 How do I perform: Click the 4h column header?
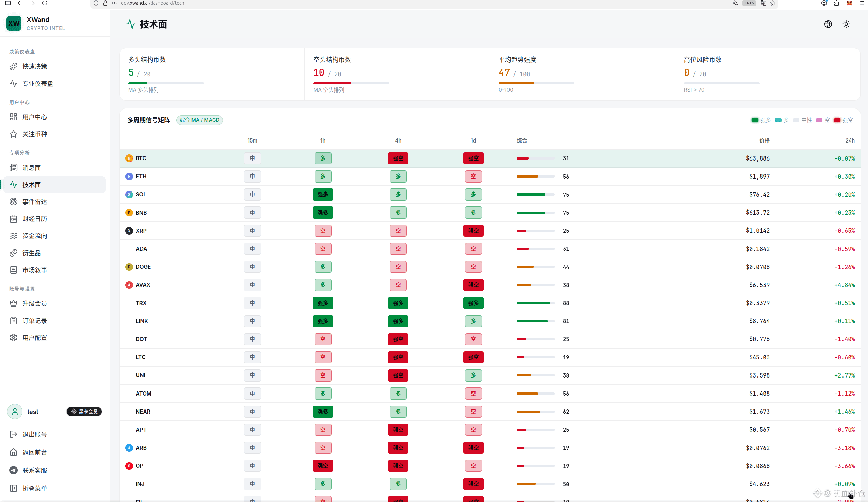(x=398, y=140)
